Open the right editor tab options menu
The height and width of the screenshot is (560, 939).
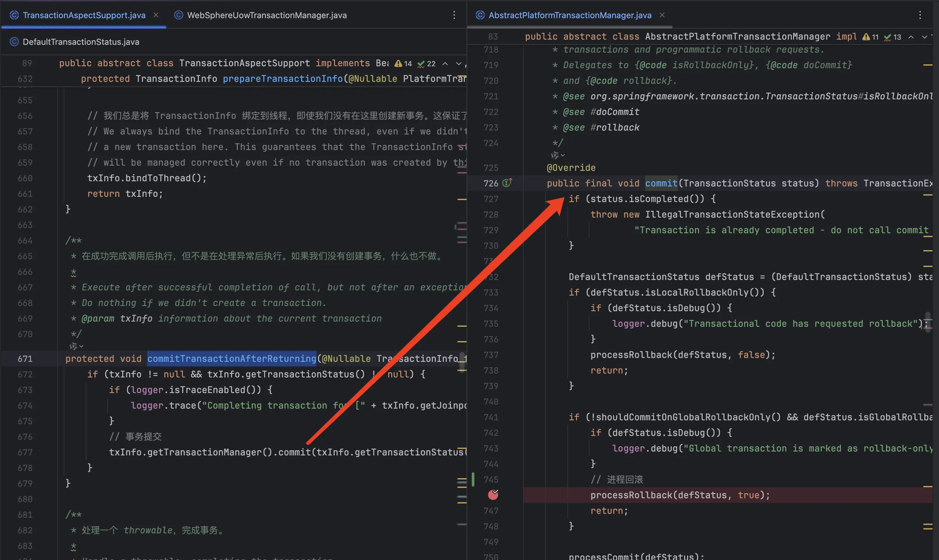[920, 15]
